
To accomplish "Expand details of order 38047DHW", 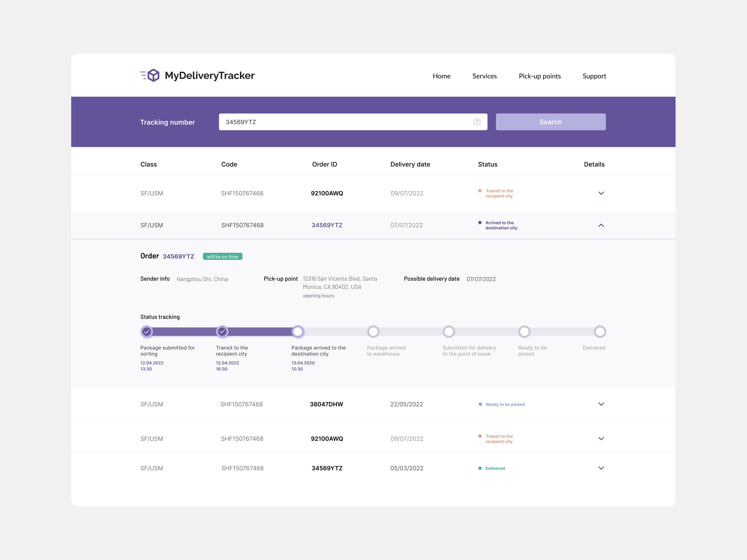I will pos(601,404).
